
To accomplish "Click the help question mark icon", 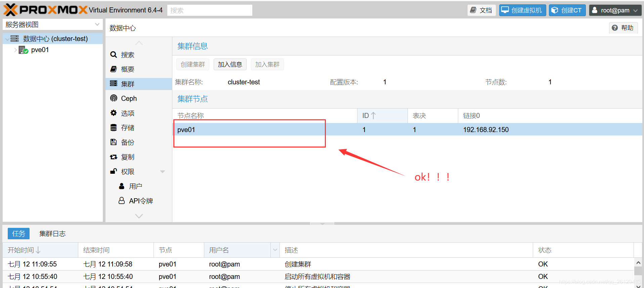I will coord(615,28).
